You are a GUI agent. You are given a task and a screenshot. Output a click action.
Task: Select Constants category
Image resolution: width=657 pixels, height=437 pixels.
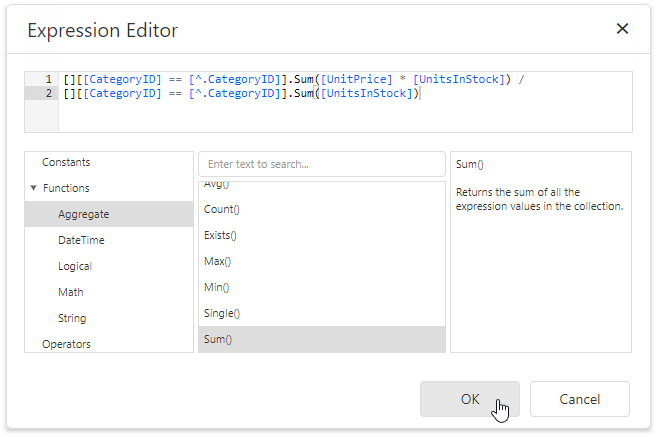point(66,162)
